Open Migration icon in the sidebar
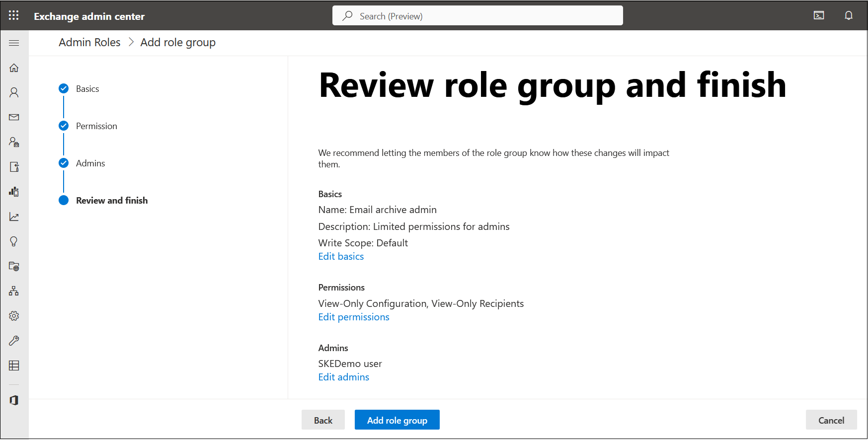 (x=14, y=167)
